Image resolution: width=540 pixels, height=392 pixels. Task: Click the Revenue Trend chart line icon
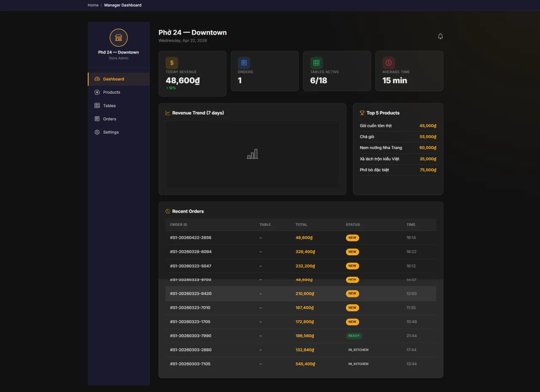point(168,113)
